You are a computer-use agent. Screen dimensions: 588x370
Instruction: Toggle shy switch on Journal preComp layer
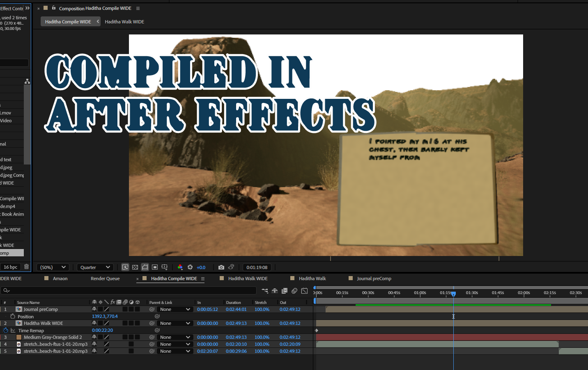(94, 309)
